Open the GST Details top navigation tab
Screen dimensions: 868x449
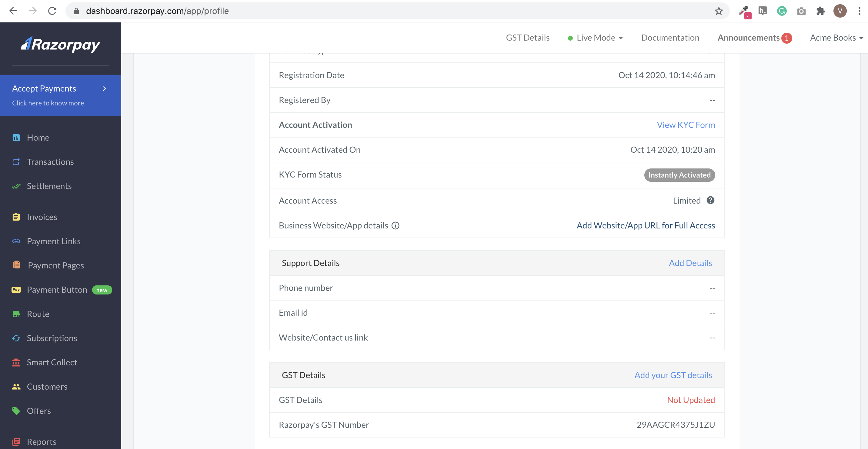click(x=527, y=37)
